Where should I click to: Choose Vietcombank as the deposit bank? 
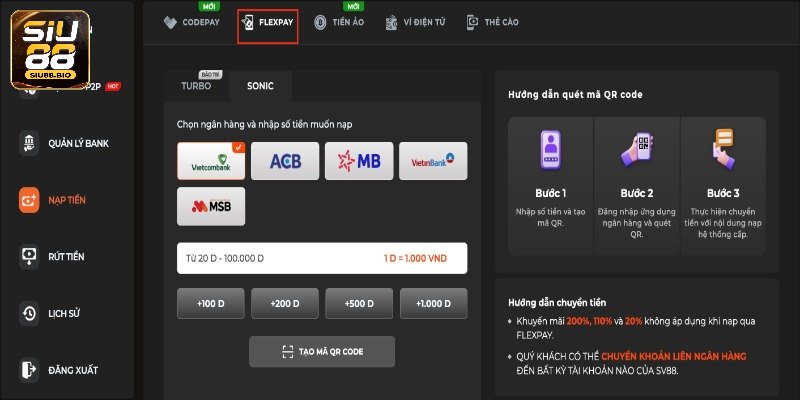click(x=211, y=161)
